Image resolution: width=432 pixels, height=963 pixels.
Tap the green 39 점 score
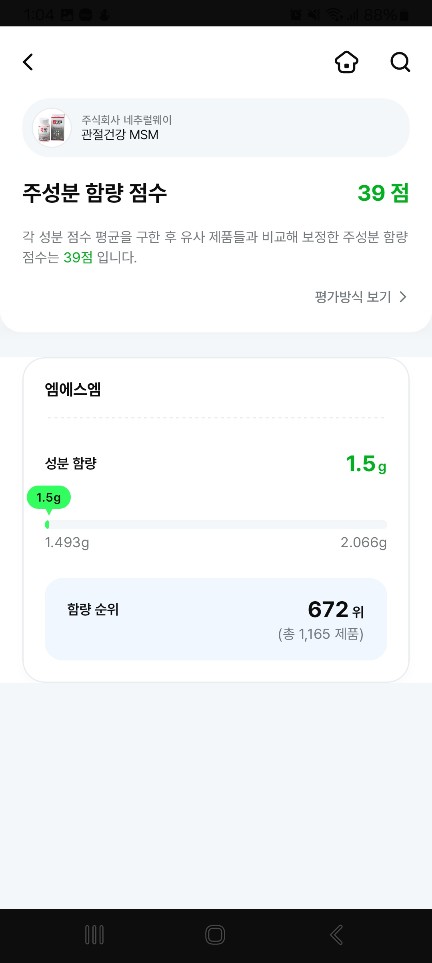tap(383, 193)
